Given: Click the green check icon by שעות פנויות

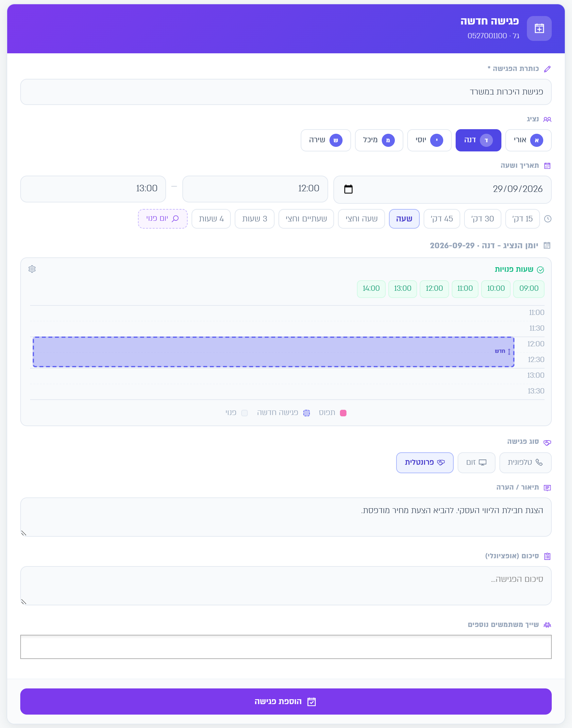Looking at the screenshot, I should tap(540, 270).
